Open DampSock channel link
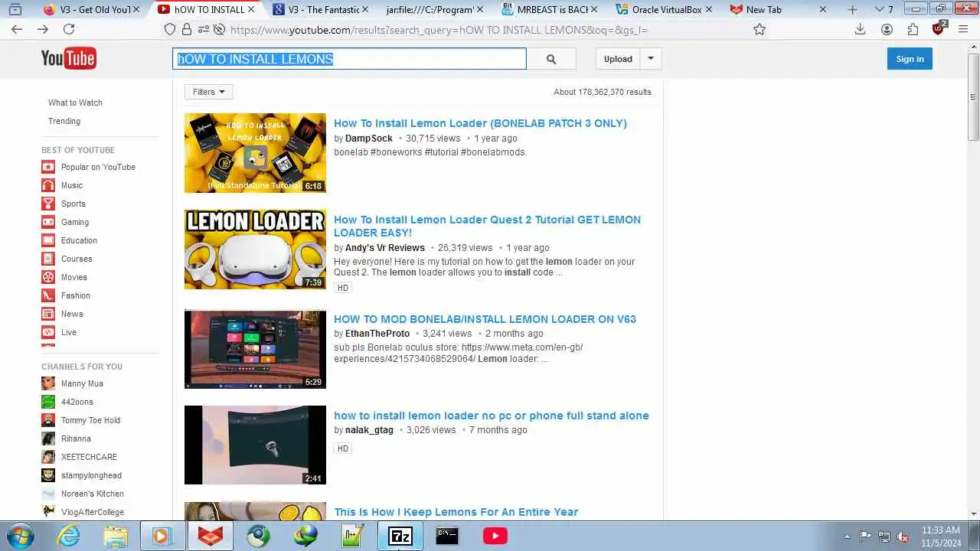Image resolution: width=980 pixels, height=551 pixels. tap(369, 139)
